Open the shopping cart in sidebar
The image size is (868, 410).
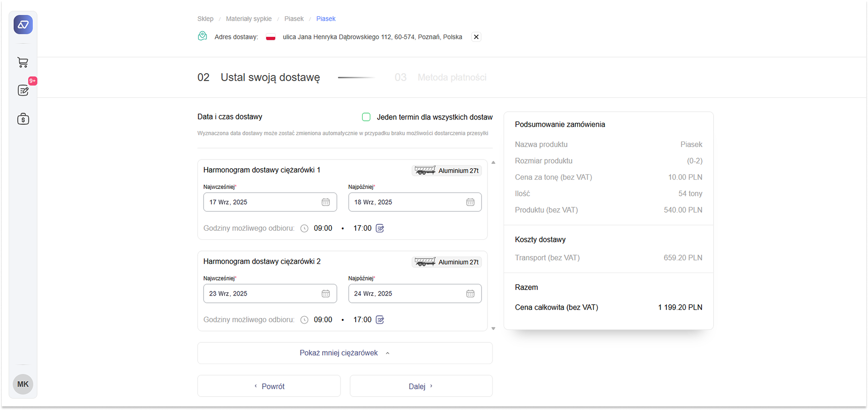click(x=23, y=63)
